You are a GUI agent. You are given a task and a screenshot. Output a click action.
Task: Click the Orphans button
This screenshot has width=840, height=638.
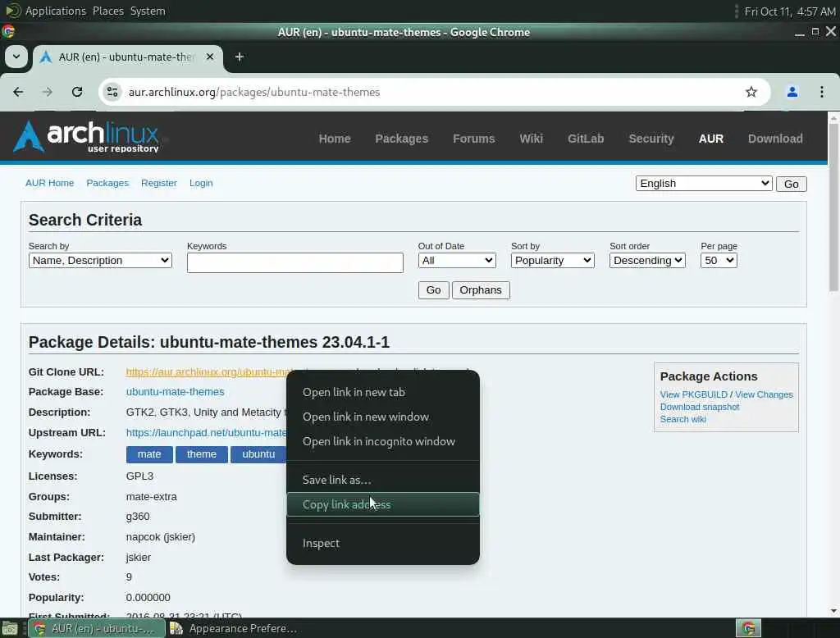point(481,290)
